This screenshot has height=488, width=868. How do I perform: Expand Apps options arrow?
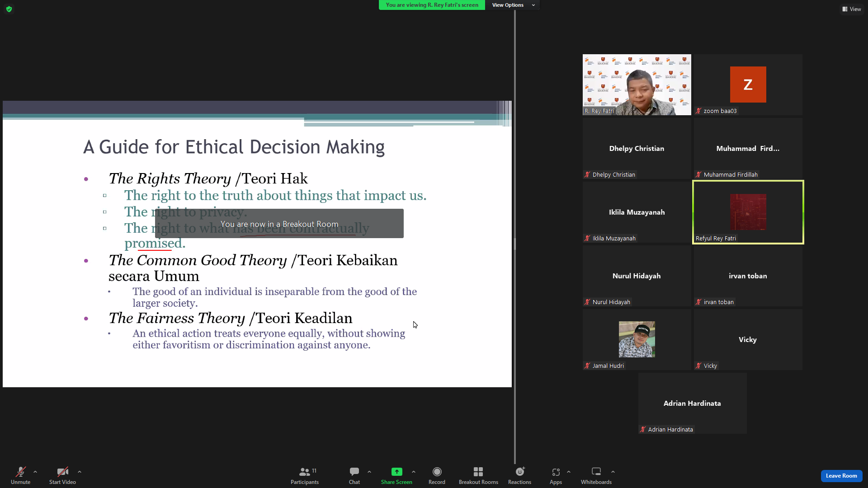click(x=569, y=472)
